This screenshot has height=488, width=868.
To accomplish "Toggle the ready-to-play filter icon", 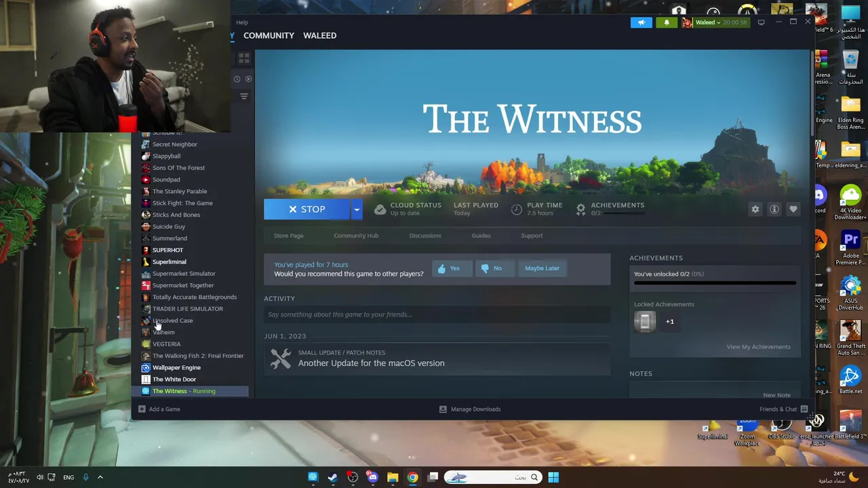I will (x=248, y=79).
